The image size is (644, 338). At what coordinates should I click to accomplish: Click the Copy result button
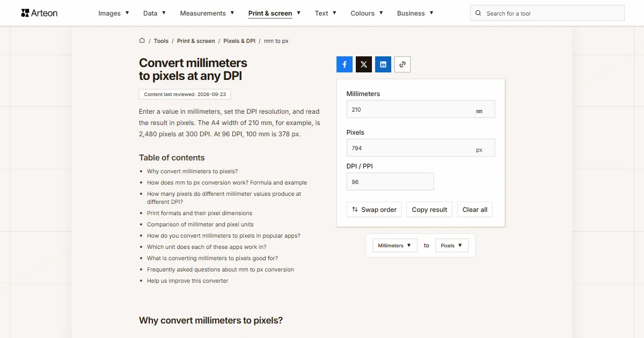tap(429, 210)
